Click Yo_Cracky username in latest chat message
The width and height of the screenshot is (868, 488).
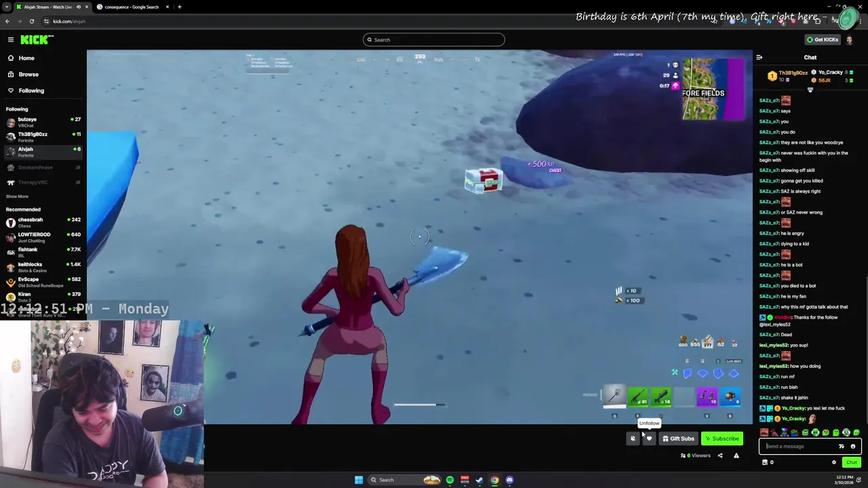[x=793, y=419]
